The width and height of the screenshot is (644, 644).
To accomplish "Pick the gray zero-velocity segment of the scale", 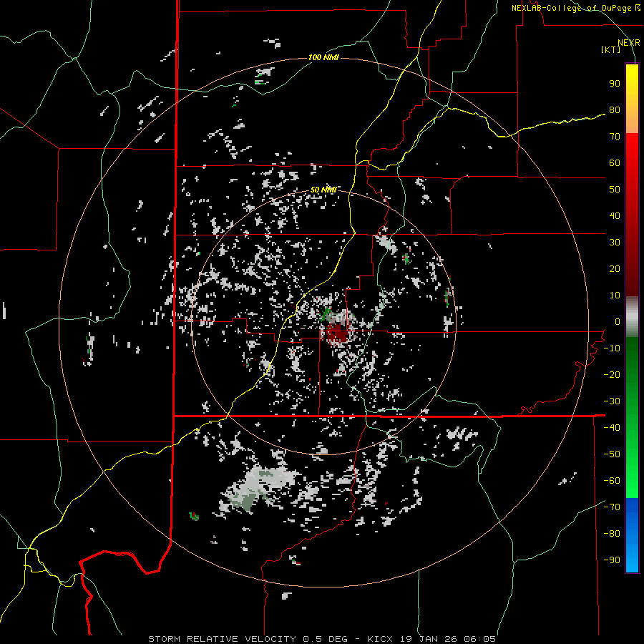I will (632, 316).
